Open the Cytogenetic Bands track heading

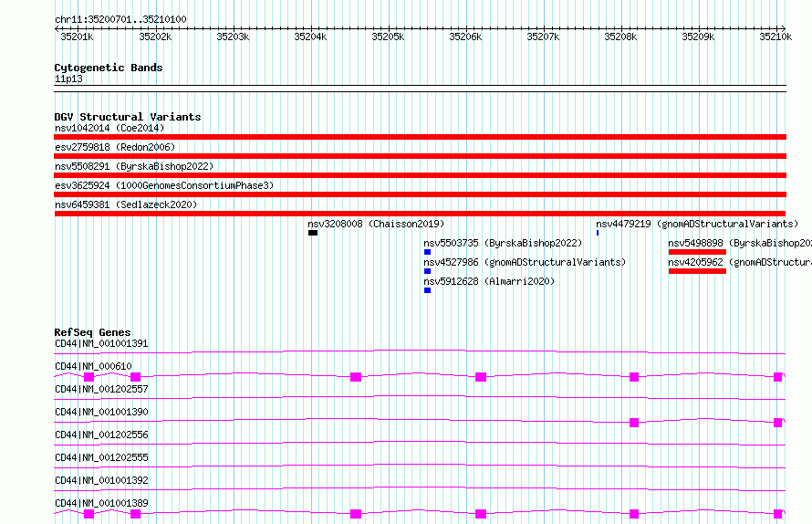[109, 68]
